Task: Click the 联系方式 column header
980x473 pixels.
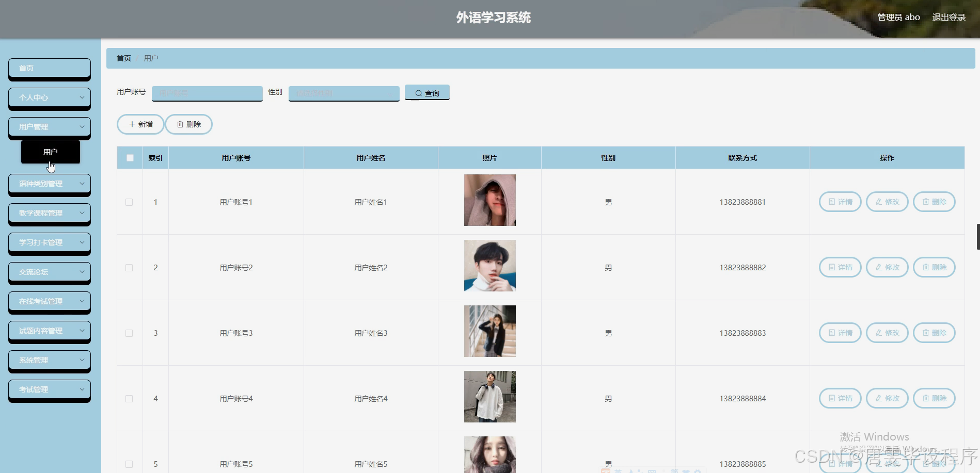Action: pos(742,158)
